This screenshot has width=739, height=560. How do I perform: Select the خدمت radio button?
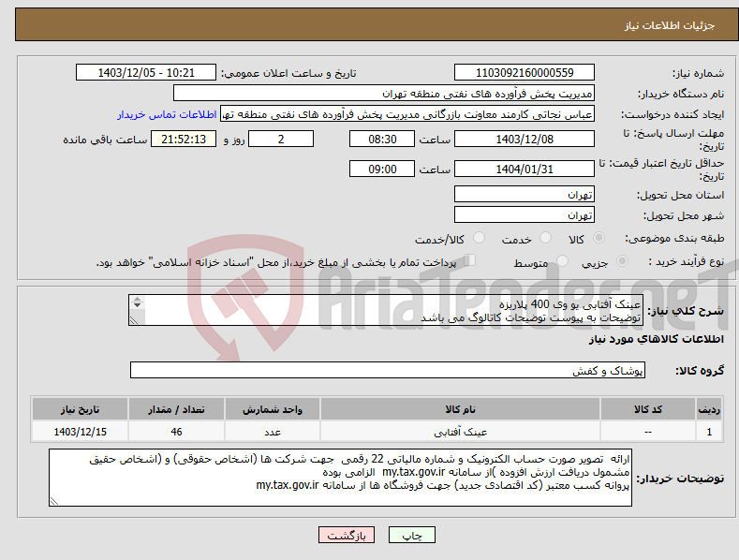545,238
